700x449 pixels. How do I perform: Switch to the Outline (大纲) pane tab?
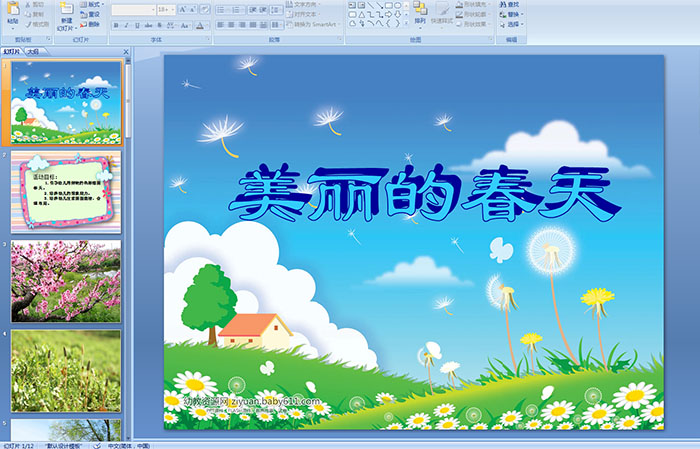(33, 51)
